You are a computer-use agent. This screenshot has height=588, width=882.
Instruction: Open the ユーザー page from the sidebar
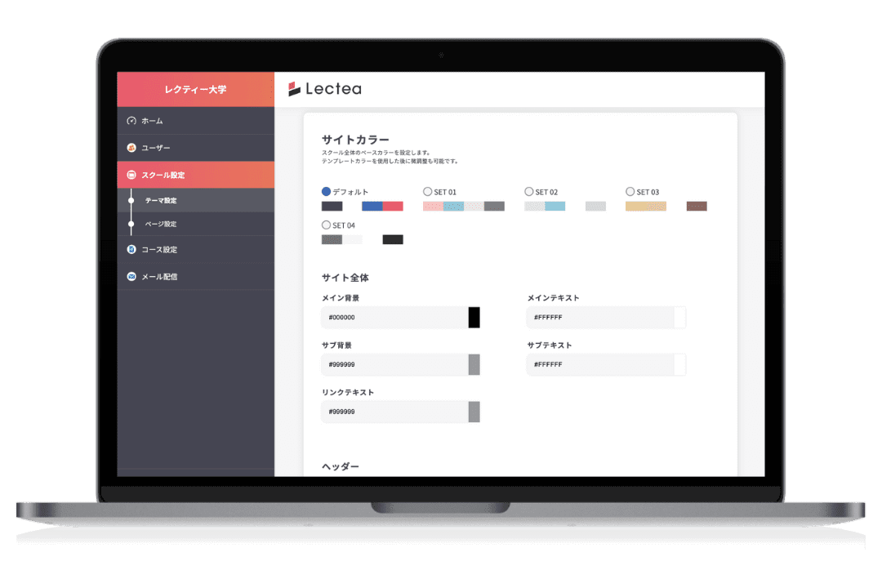tap(164, 148)
